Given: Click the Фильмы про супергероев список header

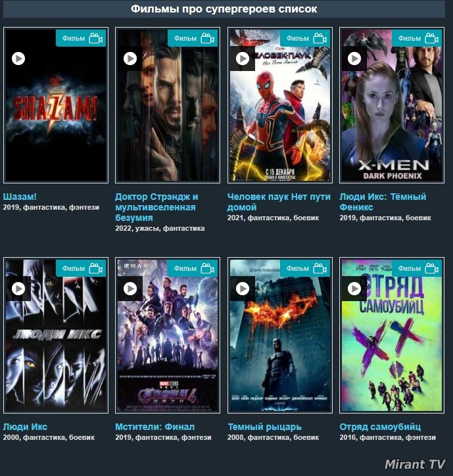Looking at the screenshot, I should (224, 9).
